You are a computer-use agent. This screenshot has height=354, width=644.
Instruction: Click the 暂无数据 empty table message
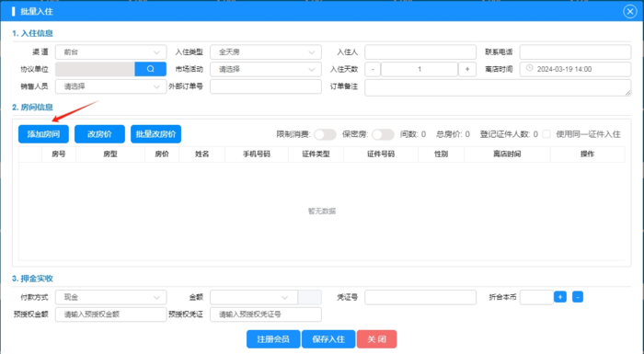[322, 211]
